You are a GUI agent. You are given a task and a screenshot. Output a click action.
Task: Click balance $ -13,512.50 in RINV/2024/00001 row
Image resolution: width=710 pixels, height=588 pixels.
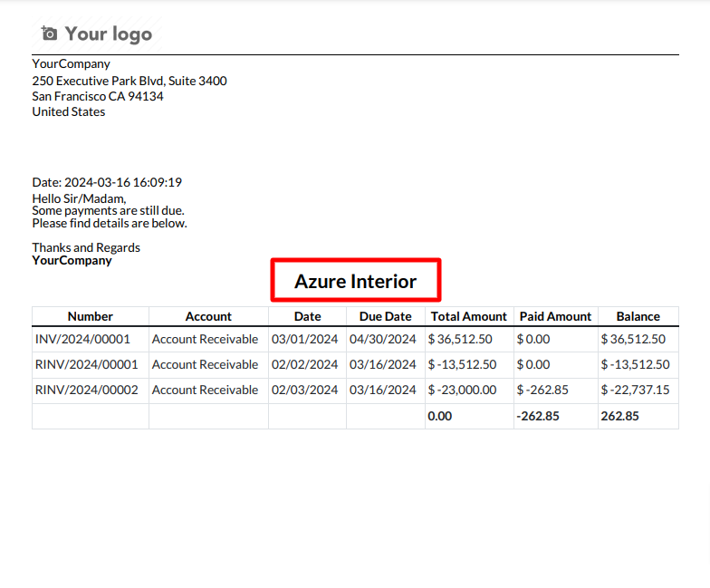(x=636, y=364)
